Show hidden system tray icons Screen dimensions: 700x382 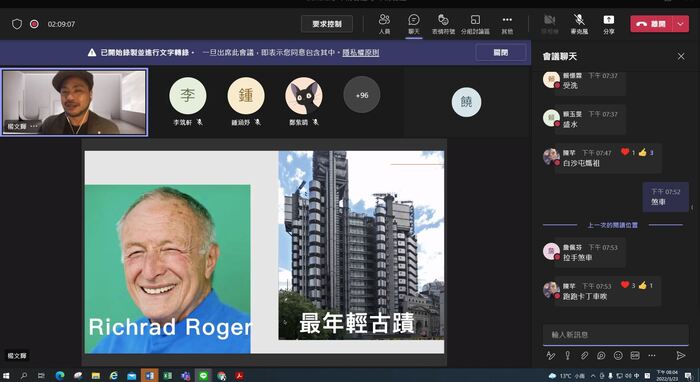click(593, 376)
